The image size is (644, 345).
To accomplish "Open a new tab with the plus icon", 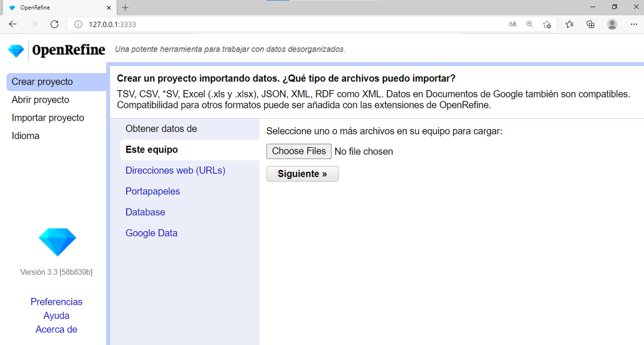I will tap(125, 8).
